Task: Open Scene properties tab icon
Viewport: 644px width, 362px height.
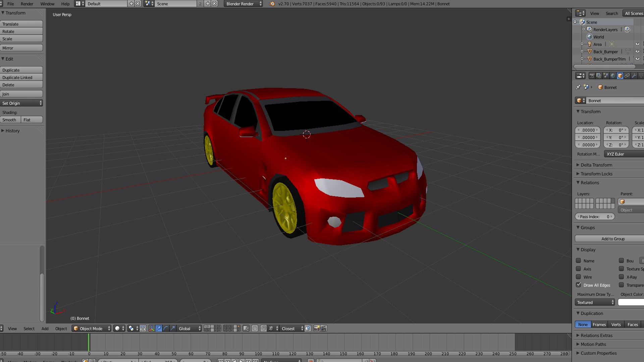Action: pos(606,76)
